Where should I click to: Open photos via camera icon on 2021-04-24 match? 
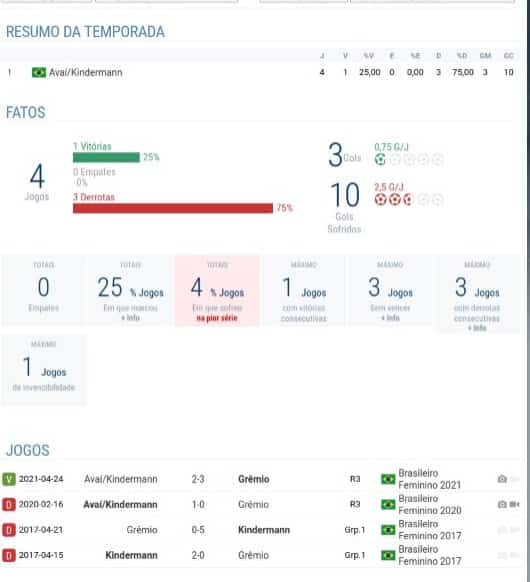pyautogui.click(x=502, y=479)
